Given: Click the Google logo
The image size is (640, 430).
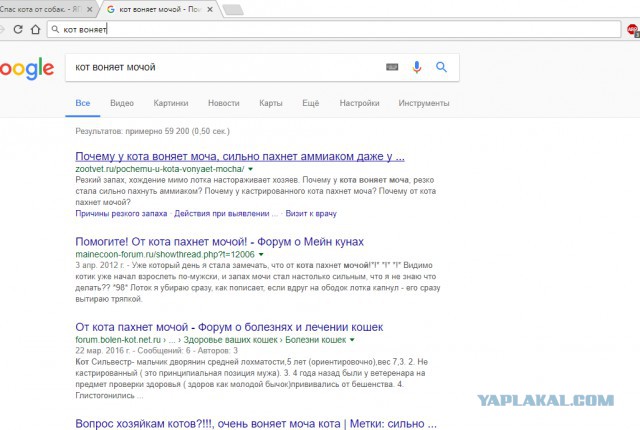Looking at the screenshot, I should 27,68.
